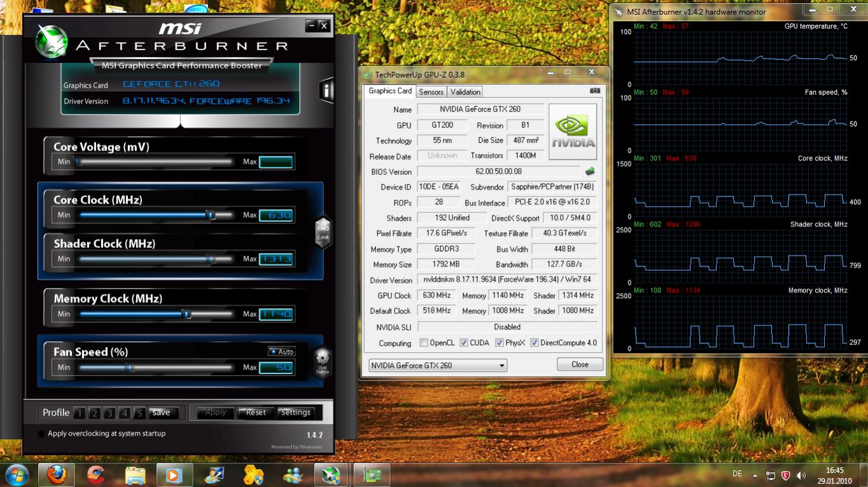Open the red CCleaner taskbar icon
This screenshot has height=487, width=868.
96,475
